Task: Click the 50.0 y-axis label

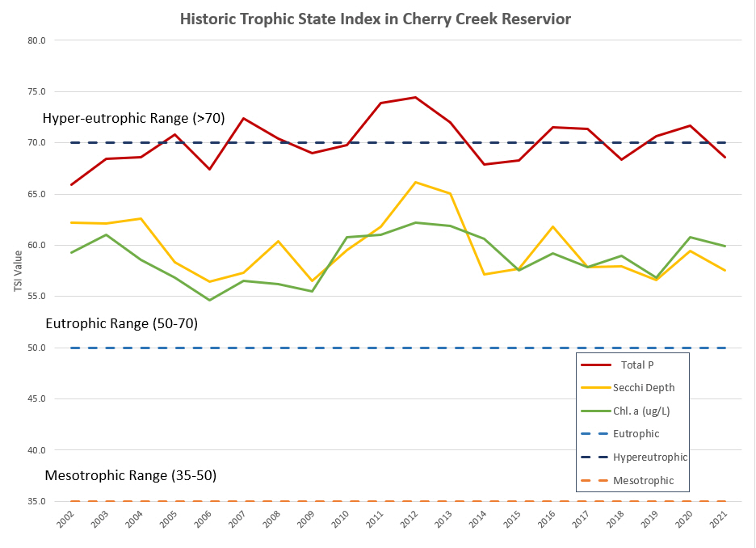Action: tap(36, 348)
